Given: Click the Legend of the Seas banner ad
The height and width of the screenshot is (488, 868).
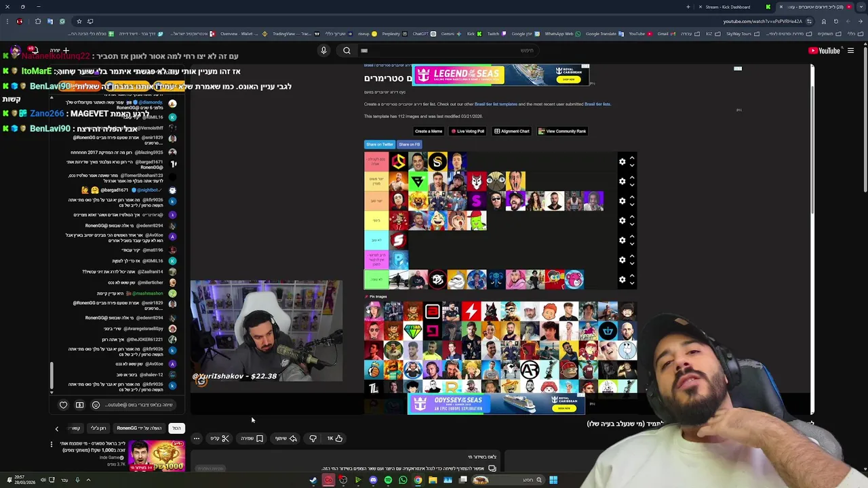Looking at the screenshot, I should click(x=500, y=75).
